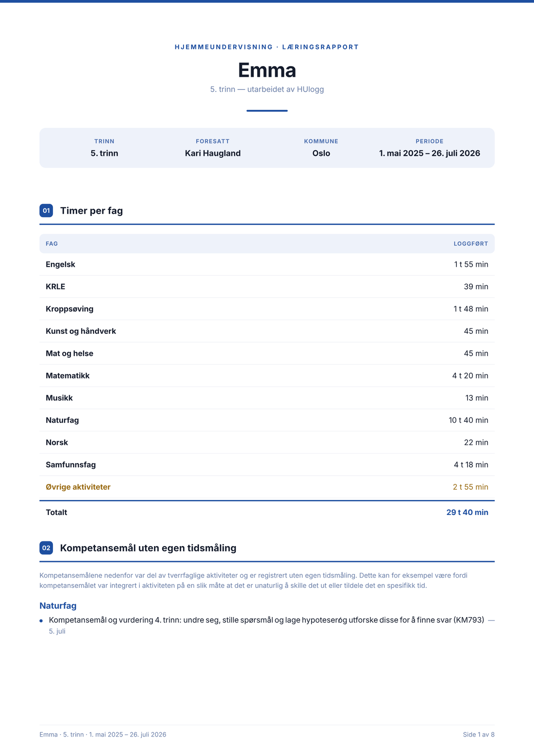The width and height of the screenshot is (534, 756).
Task: Click the Naturfag table row
Action: pos(267,420)
